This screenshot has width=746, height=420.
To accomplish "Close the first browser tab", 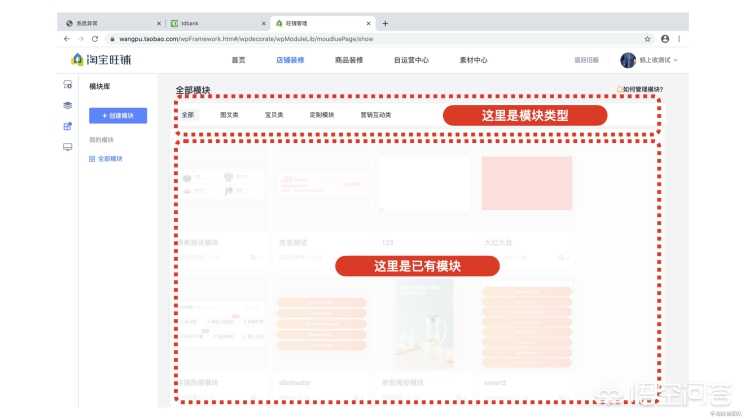I will (x=159, y=23).
